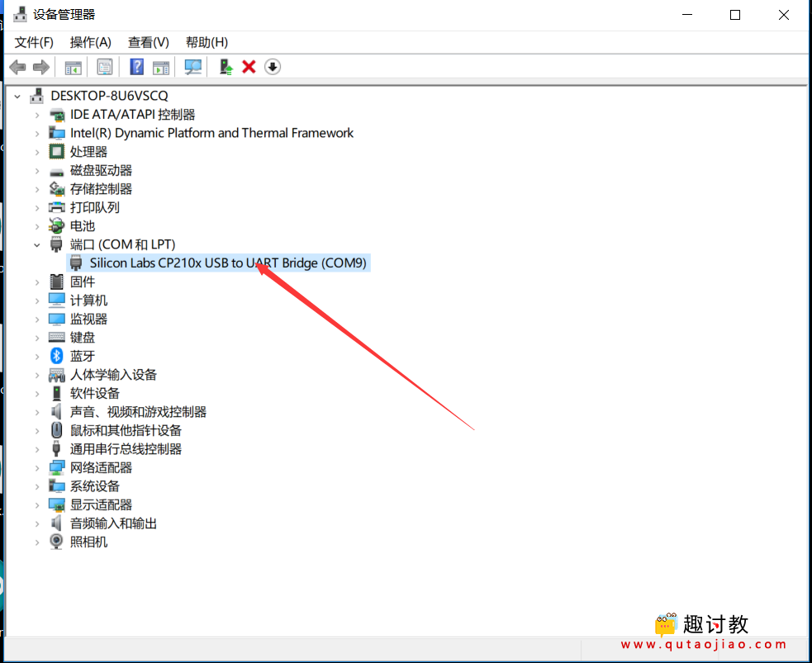The image size is (812, 663).
Task: Click the down-arrow disable device icon
Action: tap(273, 67)
